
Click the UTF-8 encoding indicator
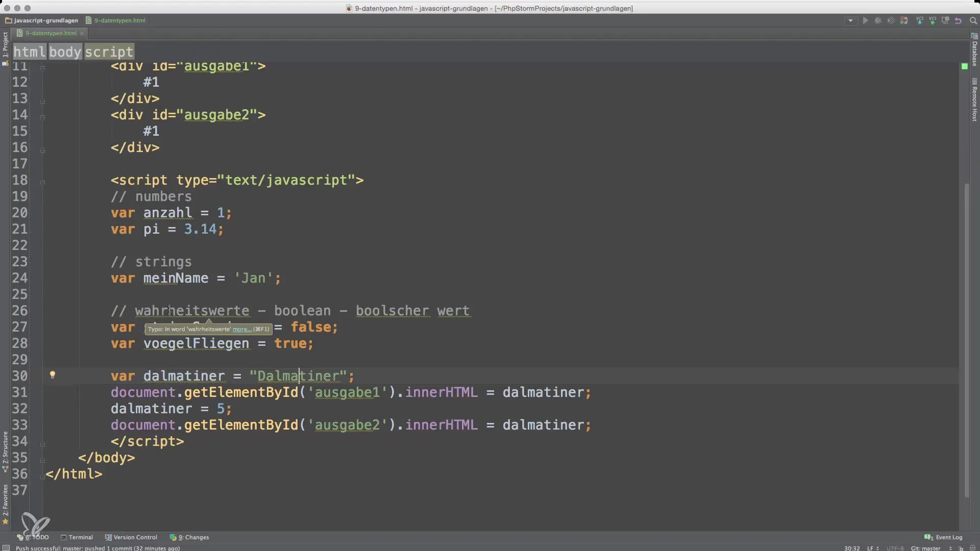pyautogui.click(x=895, y=548)
